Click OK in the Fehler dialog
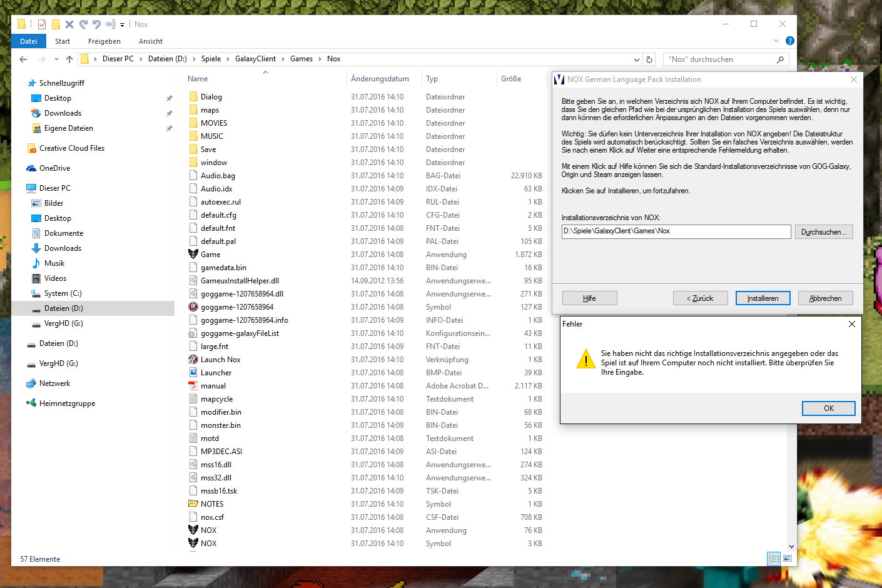The image size is (882, 588). point(828,408)
